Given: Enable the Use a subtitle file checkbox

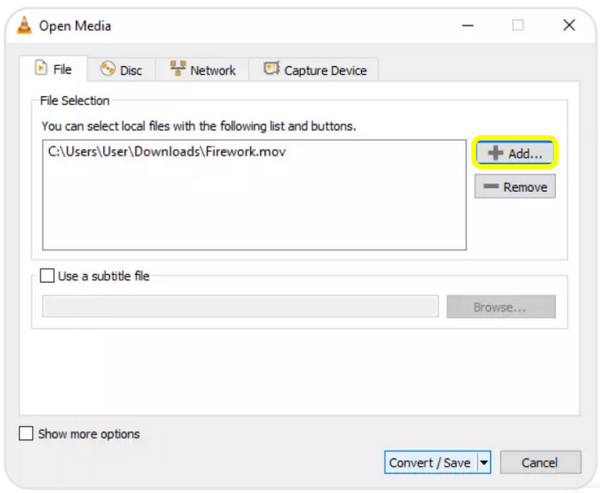Looking at the screenshot, I should (48, 276).
